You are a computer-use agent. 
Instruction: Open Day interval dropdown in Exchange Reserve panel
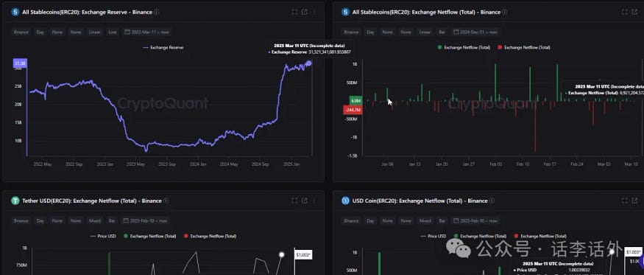40,32
